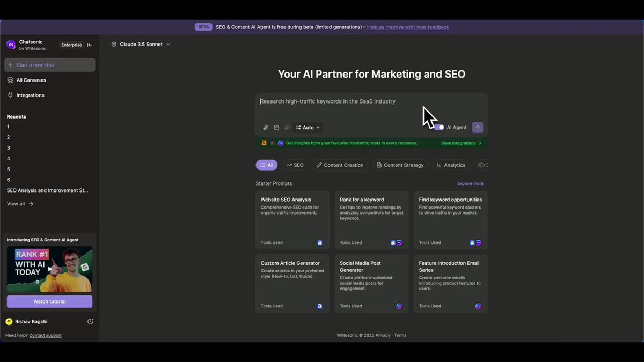Viewport: 644px width, 362px height.
Task: Toggle the AI Agent switch
Action: (x=439, y=128)
